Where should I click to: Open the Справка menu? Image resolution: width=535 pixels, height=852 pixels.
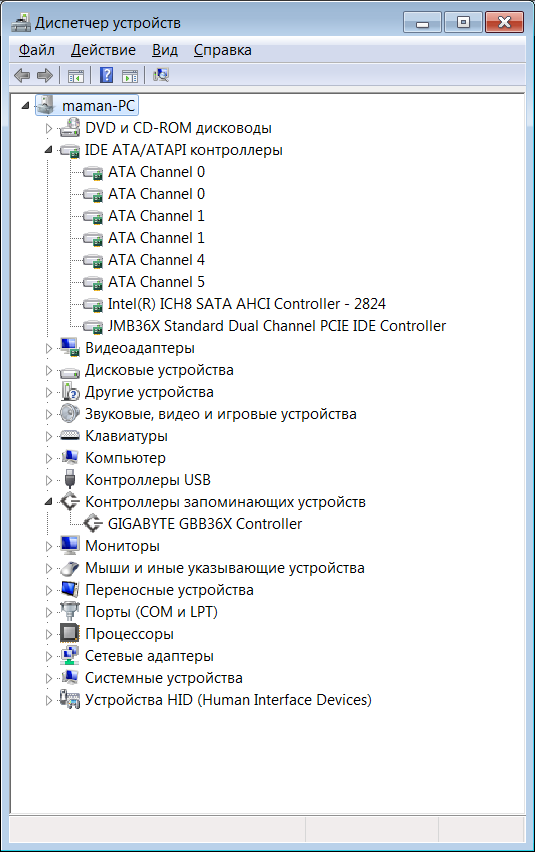click(x=223, y=50)
